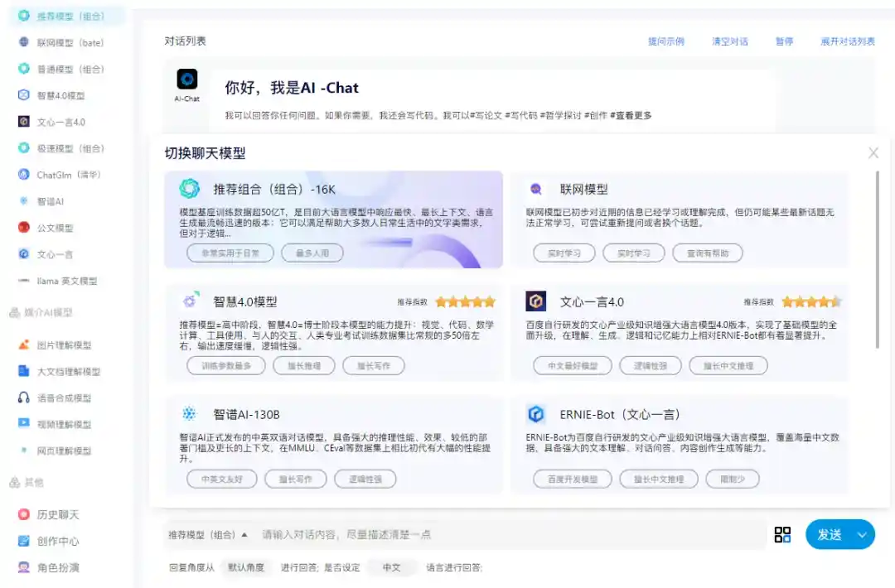This screenshot has height=588, width=895.
Task: Select the 智慧4.0模型 icon in the sidebar
Action: tap(23, 95)
